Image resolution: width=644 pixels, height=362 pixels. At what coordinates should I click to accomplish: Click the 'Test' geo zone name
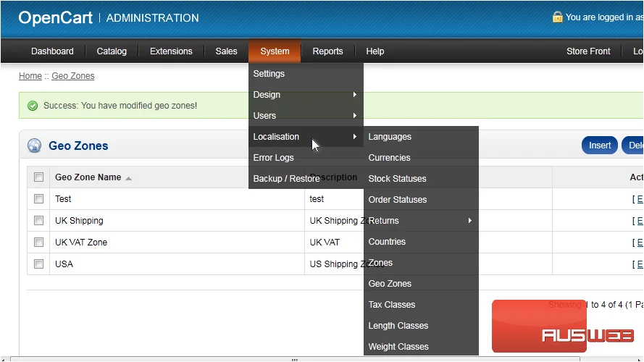(x=63, y=199)
